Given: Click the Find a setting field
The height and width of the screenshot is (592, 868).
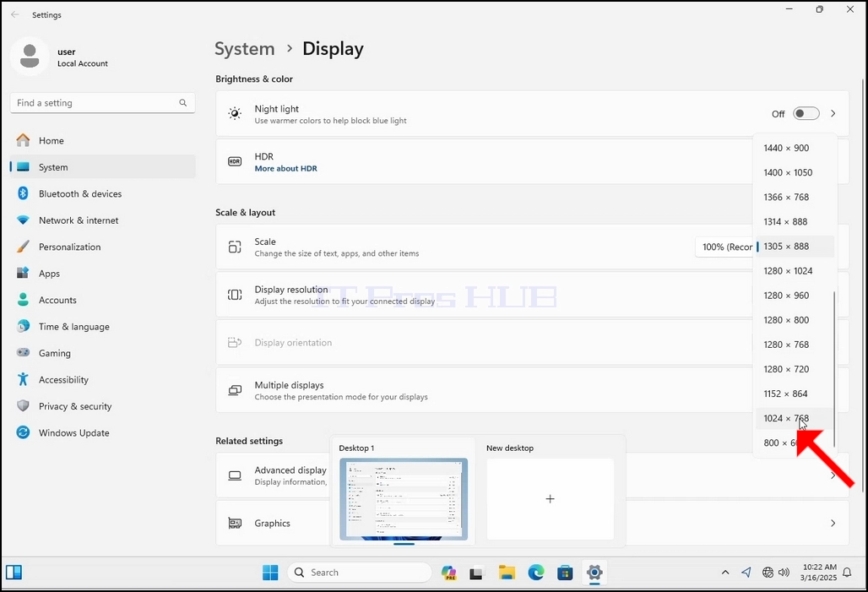Looking at the screenshot, I should coord(102,103).
